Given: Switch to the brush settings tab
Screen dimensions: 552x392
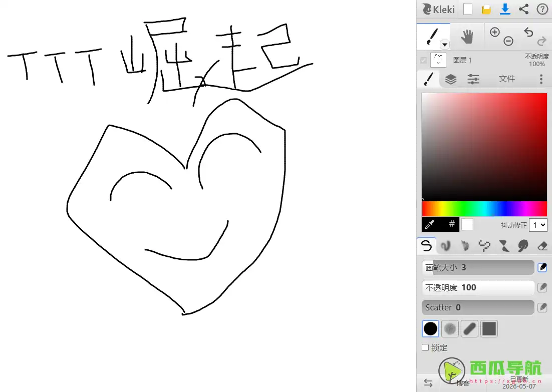Looking at the screenshot, I should click(428, 79).
